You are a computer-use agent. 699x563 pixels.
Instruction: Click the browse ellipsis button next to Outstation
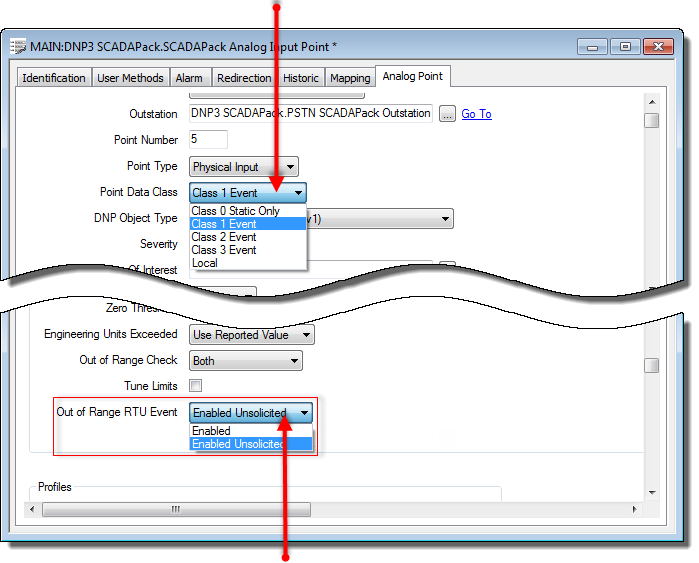[447, 114]
